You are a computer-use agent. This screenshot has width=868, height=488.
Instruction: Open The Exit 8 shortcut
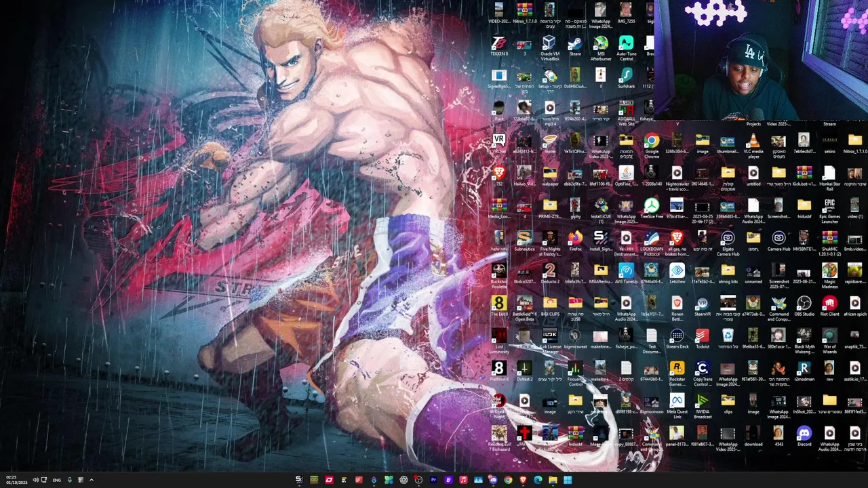tap(498, 304)
